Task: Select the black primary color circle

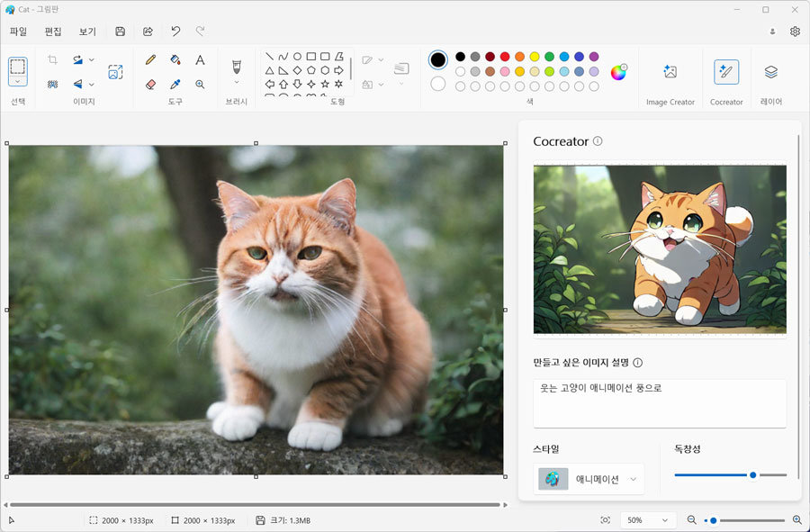Action: coord(437,60)
